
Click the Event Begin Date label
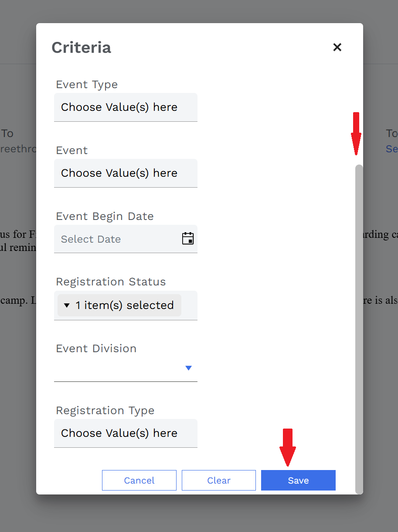tap(105, 216)
